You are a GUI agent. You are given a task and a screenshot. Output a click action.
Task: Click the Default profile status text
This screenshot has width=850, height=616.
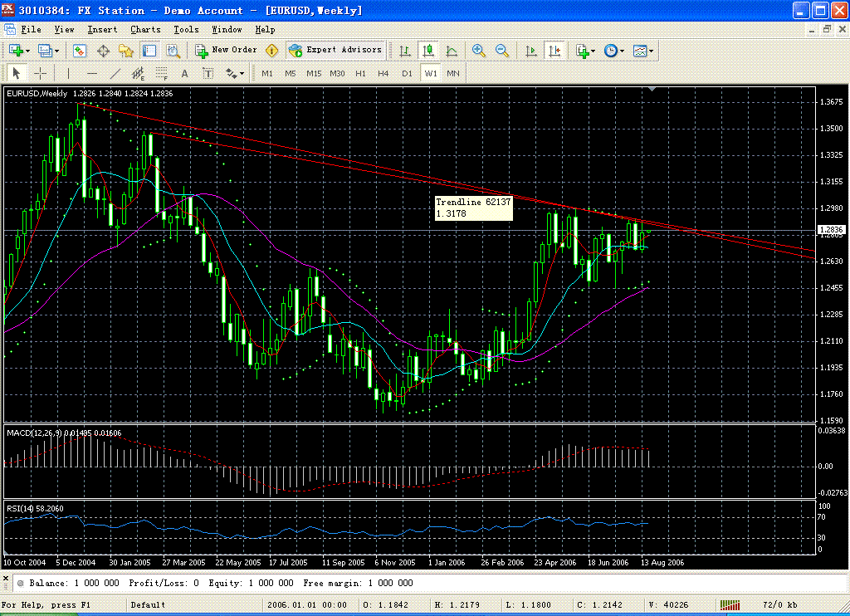click(x=148, y=604)
